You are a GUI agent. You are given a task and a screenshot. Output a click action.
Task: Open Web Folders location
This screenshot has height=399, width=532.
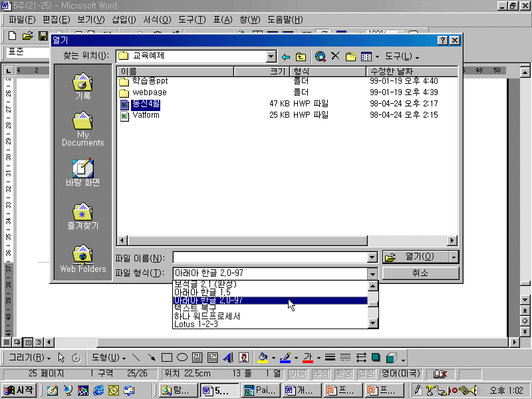click(x=82, y=259)
